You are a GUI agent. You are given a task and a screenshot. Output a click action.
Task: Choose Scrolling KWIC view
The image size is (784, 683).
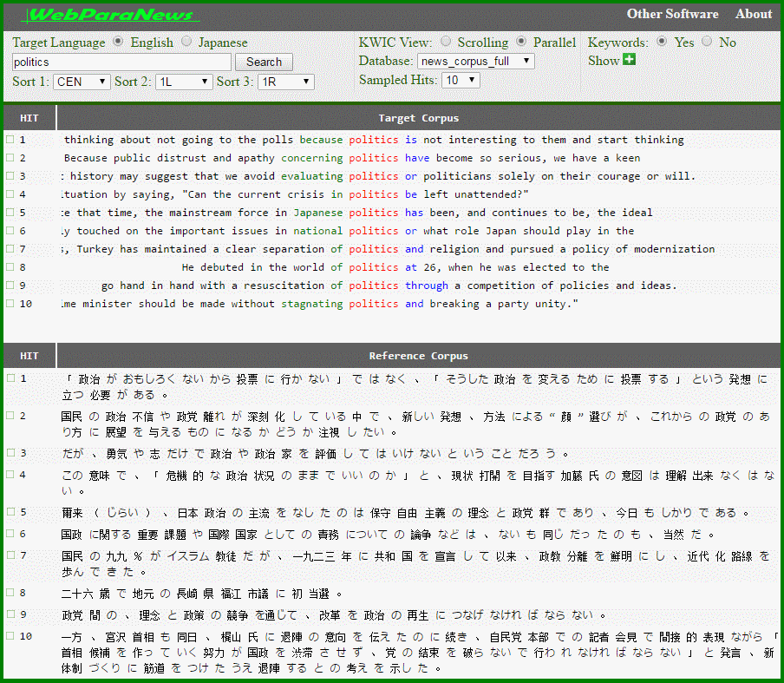(446, 42)
